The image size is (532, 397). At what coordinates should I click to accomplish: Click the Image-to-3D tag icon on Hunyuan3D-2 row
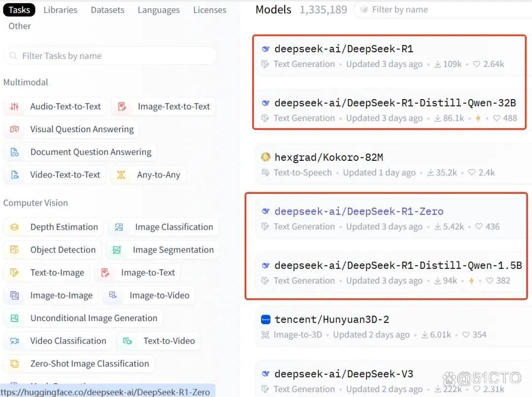(266, 335)
